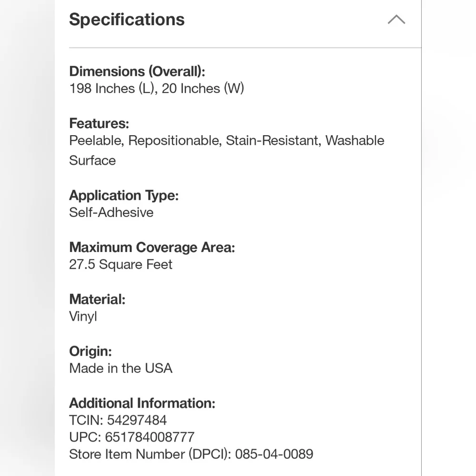
Task: Select the Application Type label
Action: 124,195
